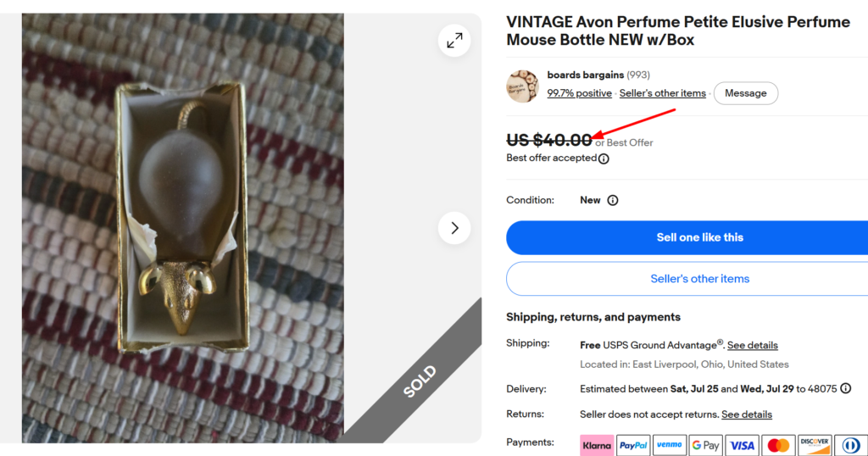The height and width of the screenshot is (456, 868).
Task: Select the Google Pay payment icon
Action: tap(706, 446)
